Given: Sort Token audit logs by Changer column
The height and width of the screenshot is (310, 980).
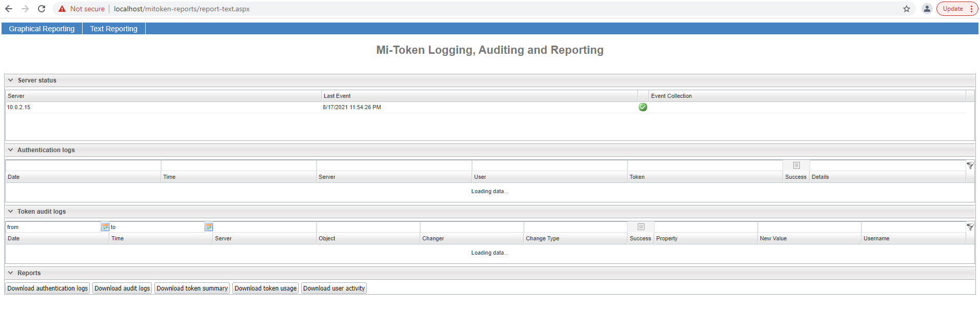Looking at the screenshot, I should tap(472, 238).
